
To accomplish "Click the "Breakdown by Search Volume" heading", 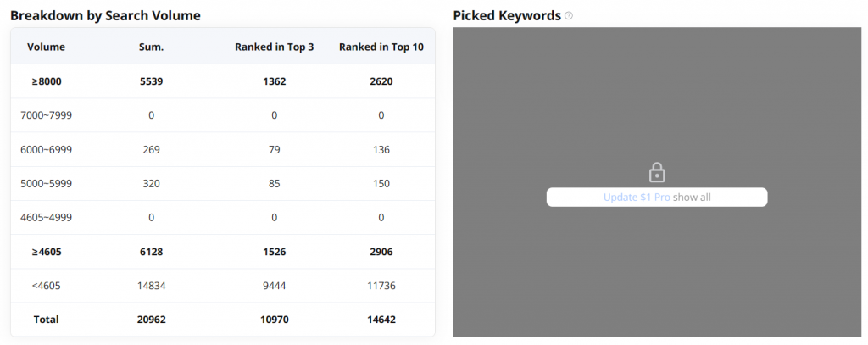I will [x=105, y=16].
